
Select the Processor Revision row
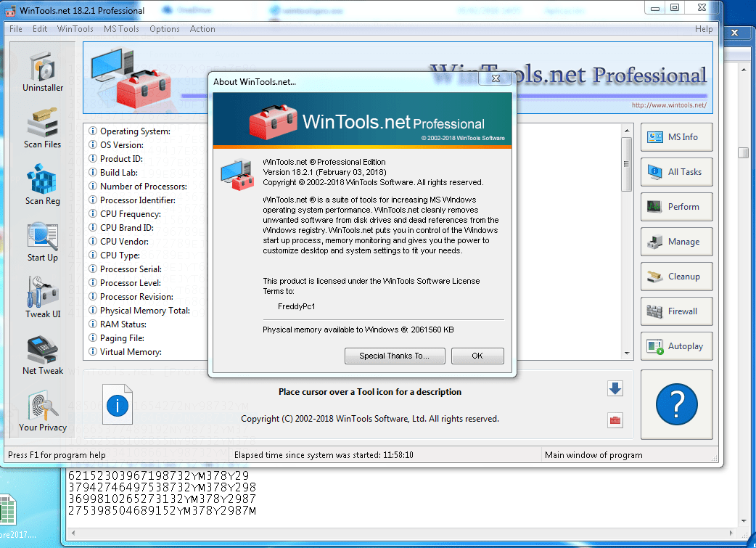[x=131, y=297]
